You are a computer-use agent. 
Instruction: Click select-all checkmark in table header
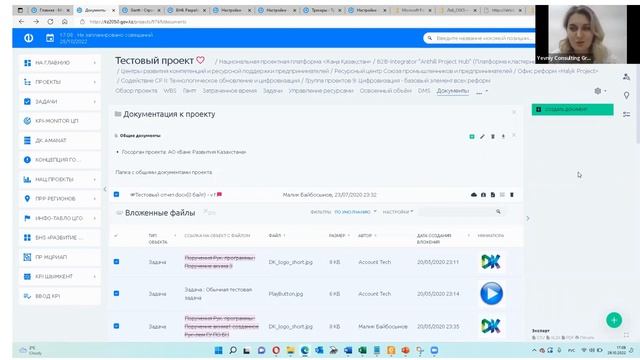[116, 236]
